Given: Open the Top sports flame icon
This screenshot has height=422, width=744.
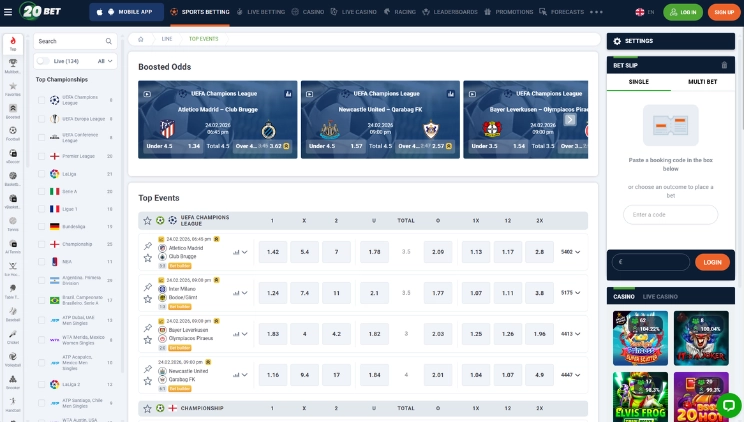Looking at the screenshot, I should click(x=13, y=43).
